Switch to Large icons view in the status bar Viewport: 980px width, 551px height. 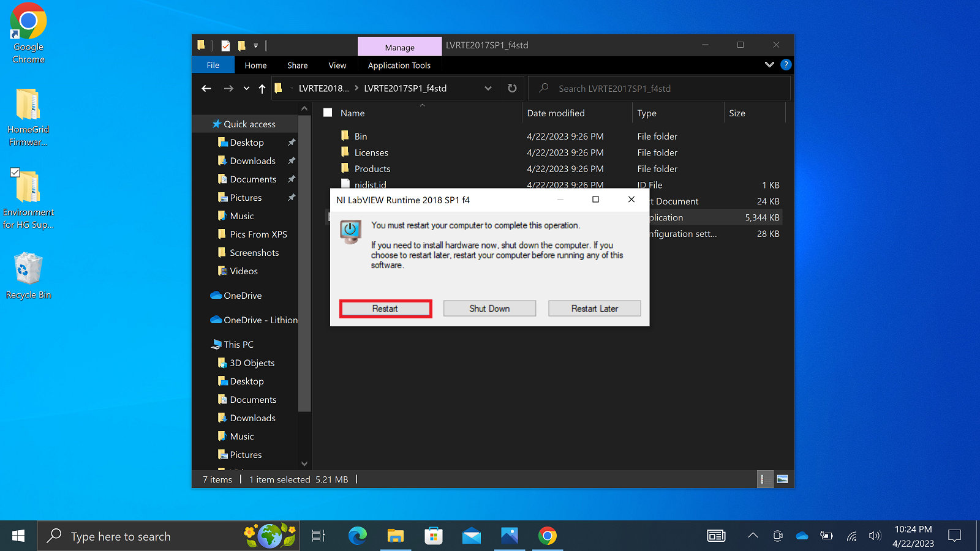coord(782,479)
